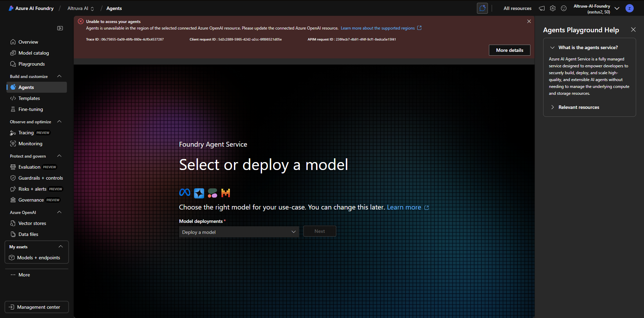This screenshot has height=318, width=644.
Task: Open Learn more about the supported regions
Action: coord(381,28)
